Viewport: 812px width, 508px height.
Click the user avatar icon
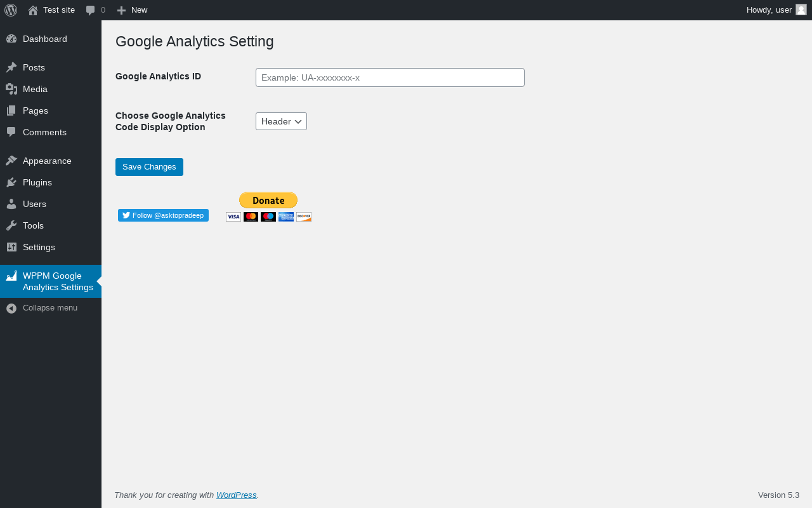pyautogui.click(x=801, y=10)
